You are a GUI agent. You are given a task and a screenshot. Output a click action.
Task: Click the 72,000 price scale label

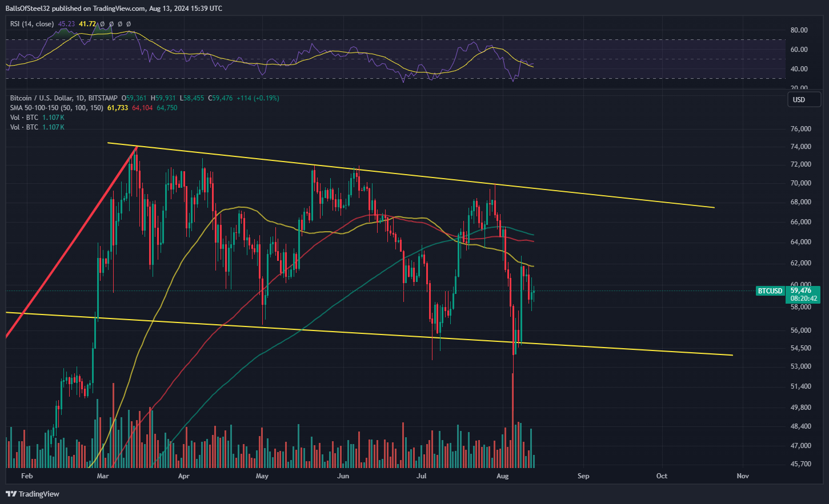pos(800,164)
